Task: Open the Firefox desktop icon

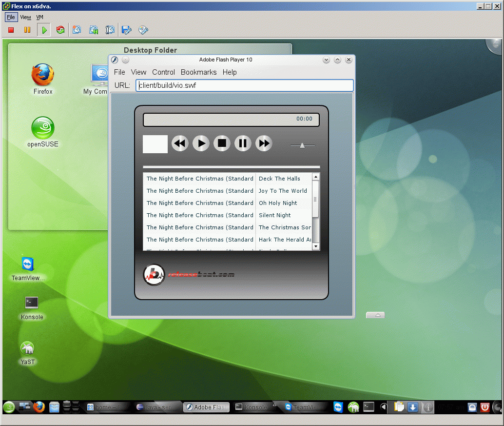Action: pos(43,79)
